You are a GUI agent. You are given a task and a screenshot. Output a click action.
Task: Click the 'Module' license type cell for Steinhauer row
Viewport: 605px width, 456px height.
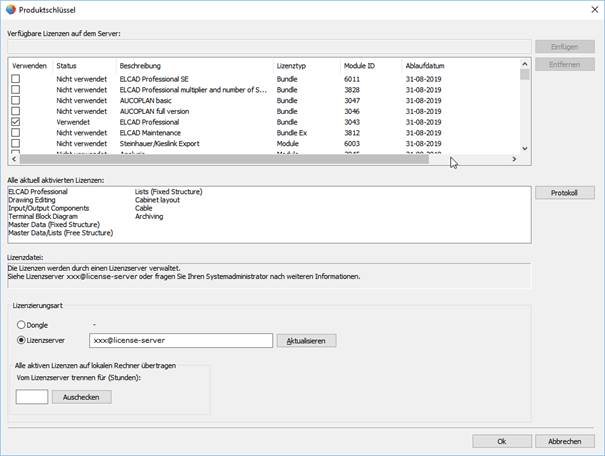[x=287, y=144]
